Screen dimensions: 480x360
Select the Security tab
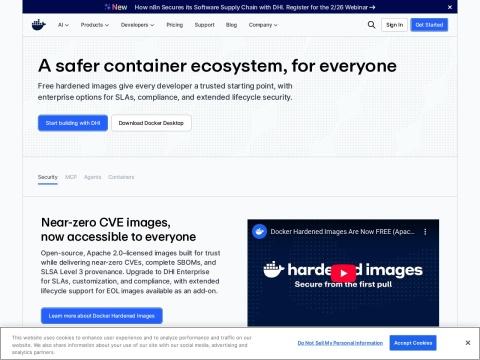tap(48, 177)
